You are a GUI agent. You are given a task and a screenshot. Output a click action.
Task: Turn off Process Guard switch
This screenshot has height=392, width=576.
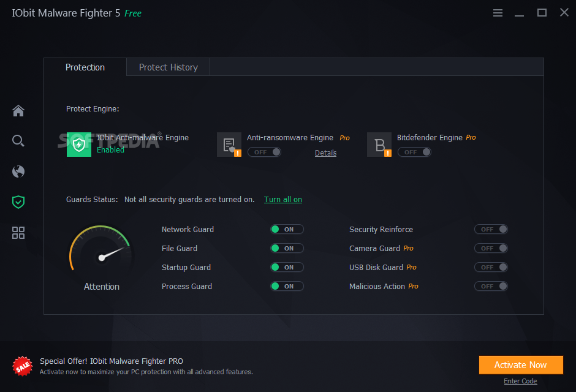point(287,286)
